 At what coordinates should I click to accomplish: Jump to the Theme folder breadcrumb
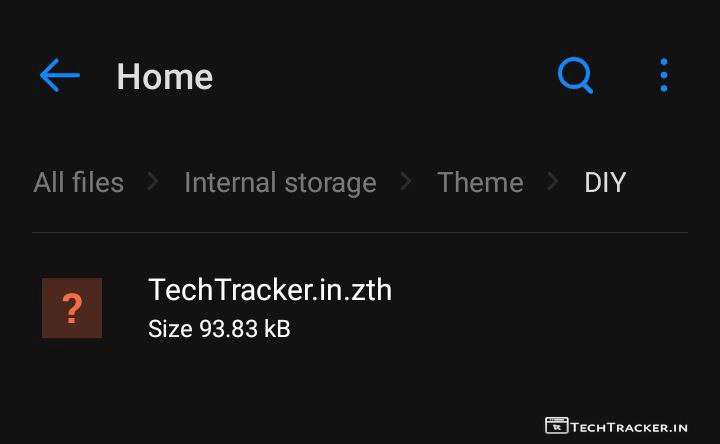480,182
